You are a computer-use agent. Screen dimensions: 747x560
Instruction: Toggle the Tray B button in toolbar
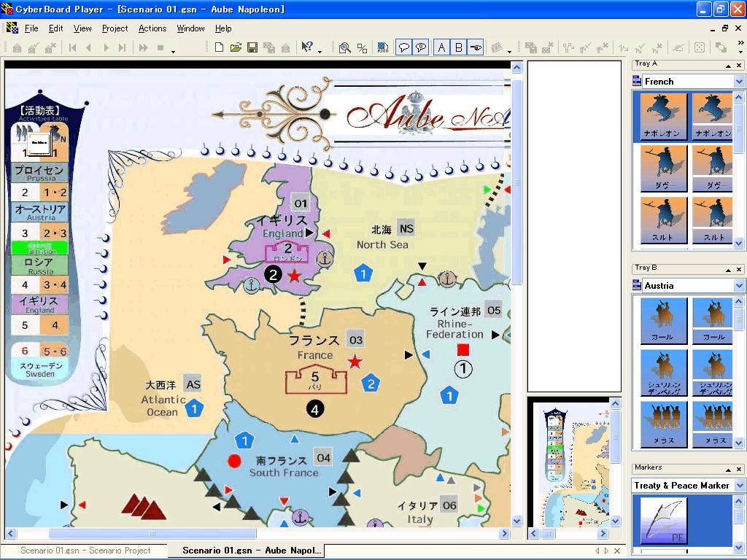[459, 47]
